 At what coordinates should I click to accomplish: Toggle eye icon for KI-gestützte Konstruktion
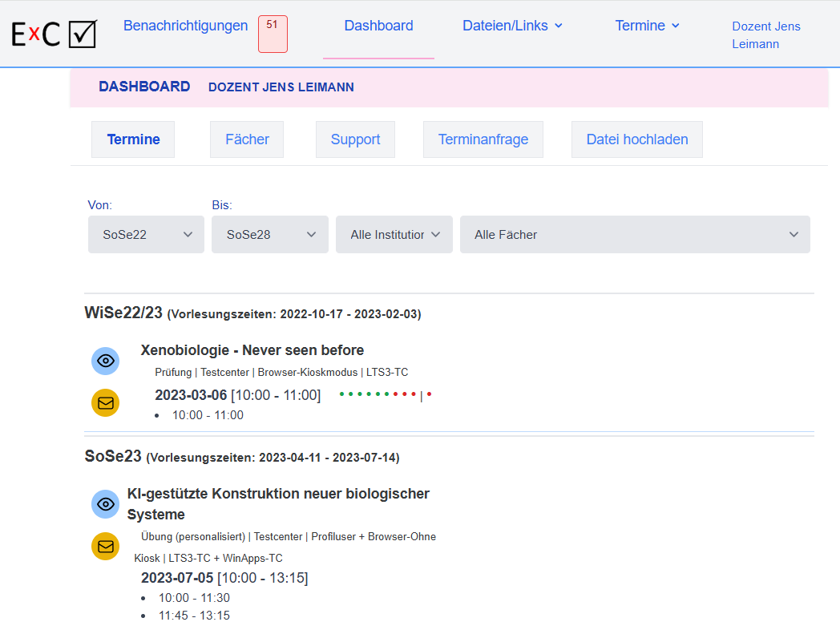105,504
